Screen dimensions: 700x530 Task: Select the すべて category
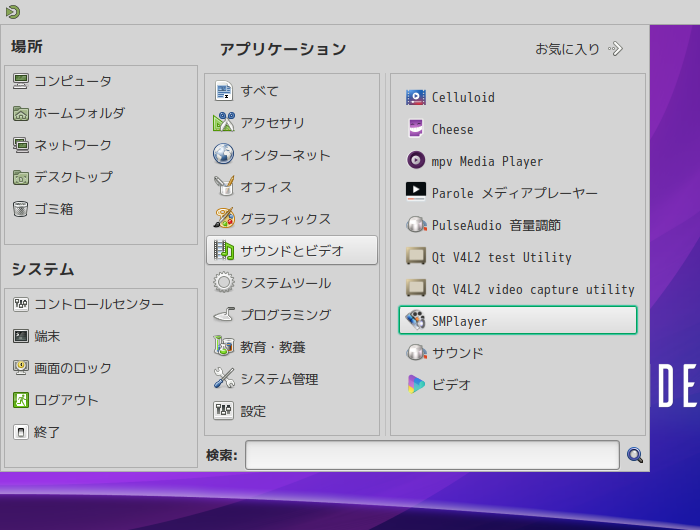pyautogui.click(x=292, y=91)
